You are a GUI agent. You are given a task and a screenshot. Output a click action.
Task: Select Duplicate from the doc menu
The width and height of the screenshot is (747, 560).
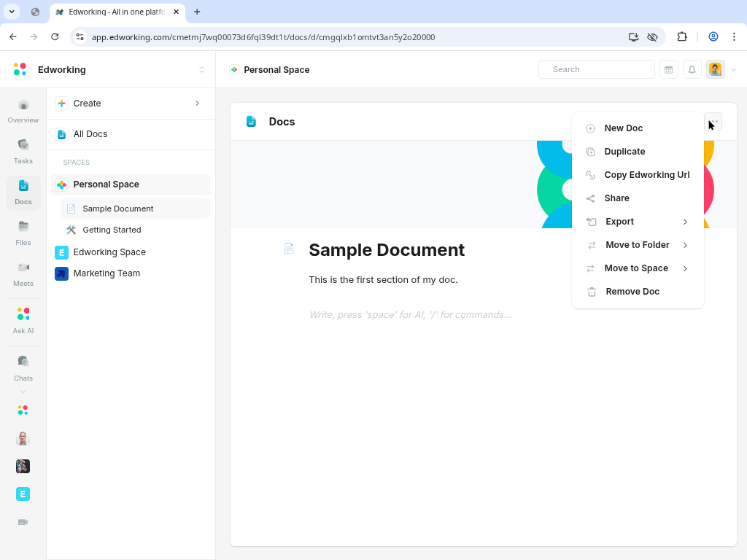624,152
